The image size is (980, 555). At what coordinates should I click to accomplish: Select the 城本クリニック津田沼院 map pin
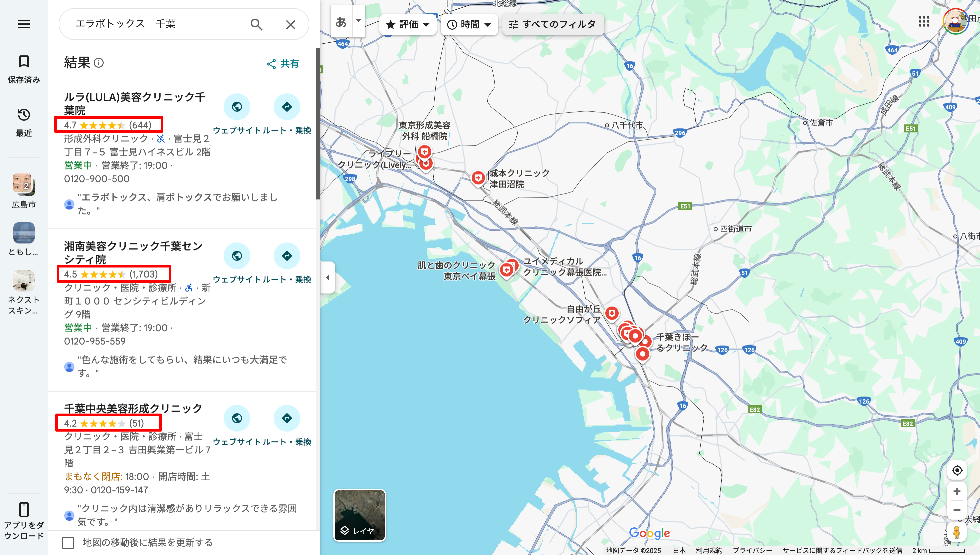point(478,178)
